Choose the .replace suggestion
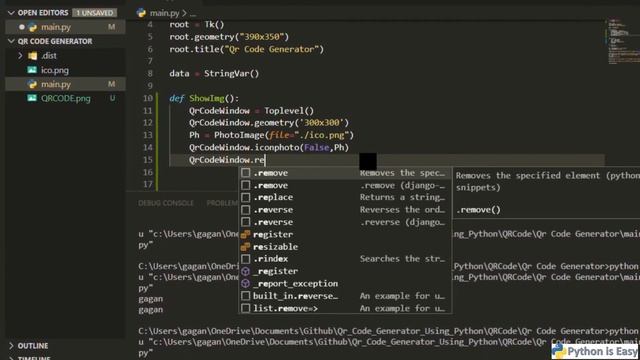640x360 pixels. click(345, 197)
